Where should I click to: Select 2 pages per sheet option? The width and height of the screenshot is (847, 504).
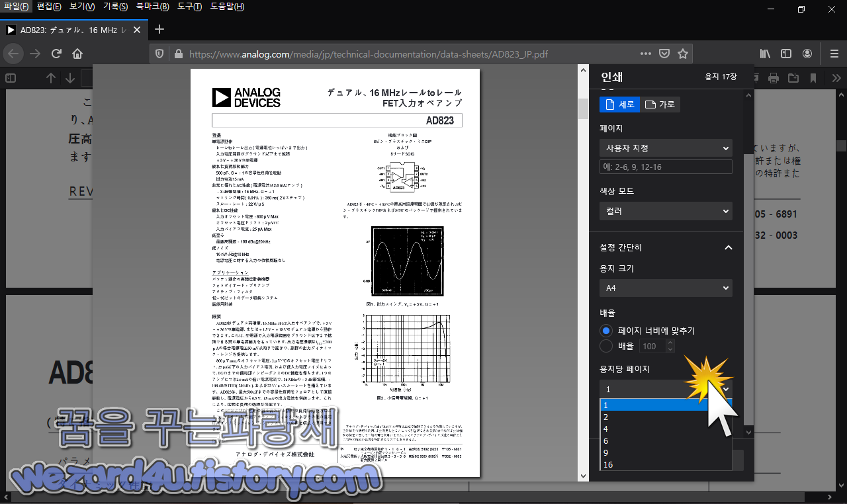tap(666, 417)
